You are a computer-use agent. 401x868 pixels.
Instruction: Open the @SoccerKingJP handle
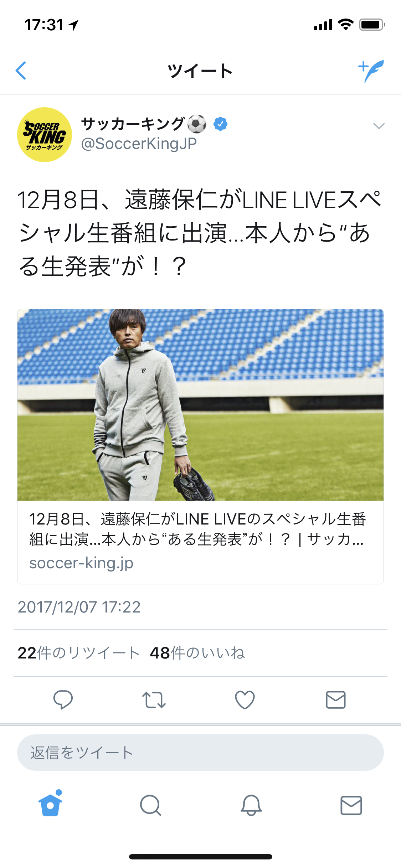[x=139, y=144]
